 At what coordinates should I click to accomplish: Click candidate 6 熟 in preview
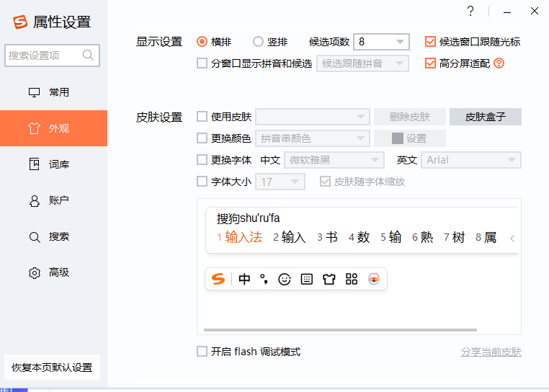tap(422, 237)
